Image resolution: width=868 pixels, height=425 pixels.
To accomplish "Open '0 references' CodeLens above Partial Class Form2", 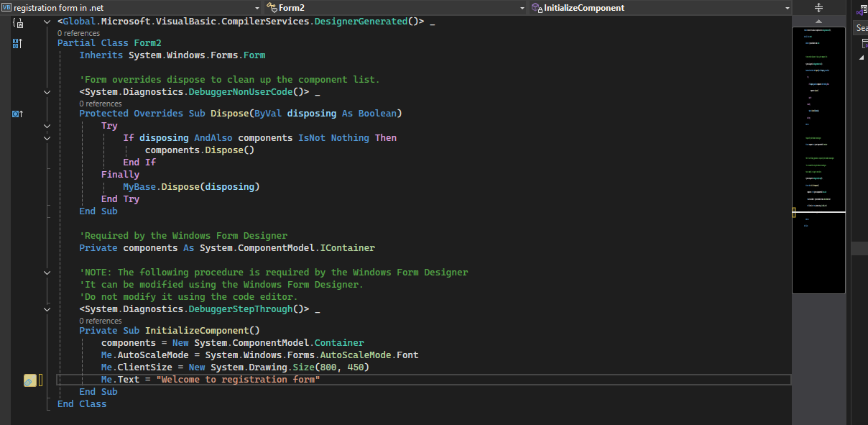I will [x=78, y=33].
